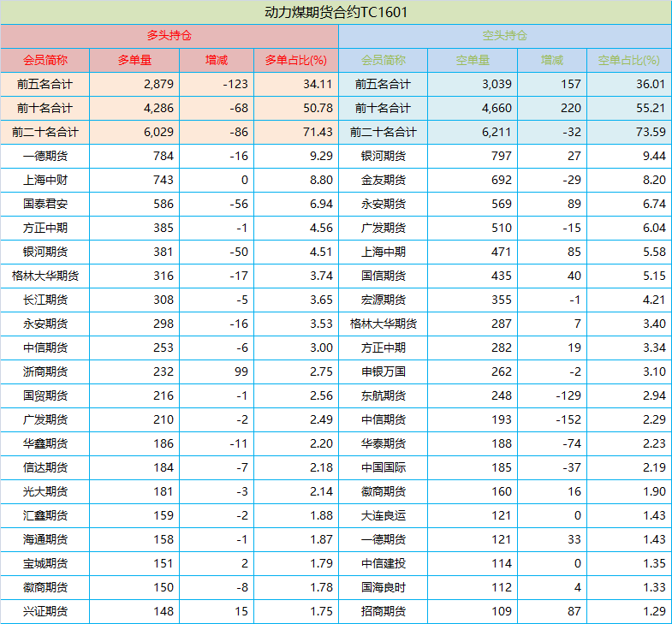Viewport: 672px width, 624px height.
Task: Select 银河期货 in the long list
Action: 45,252
